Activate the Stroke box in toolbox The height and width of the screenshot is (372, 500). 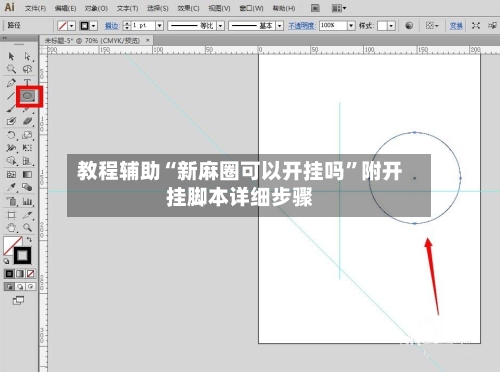(x=22, y=256)
